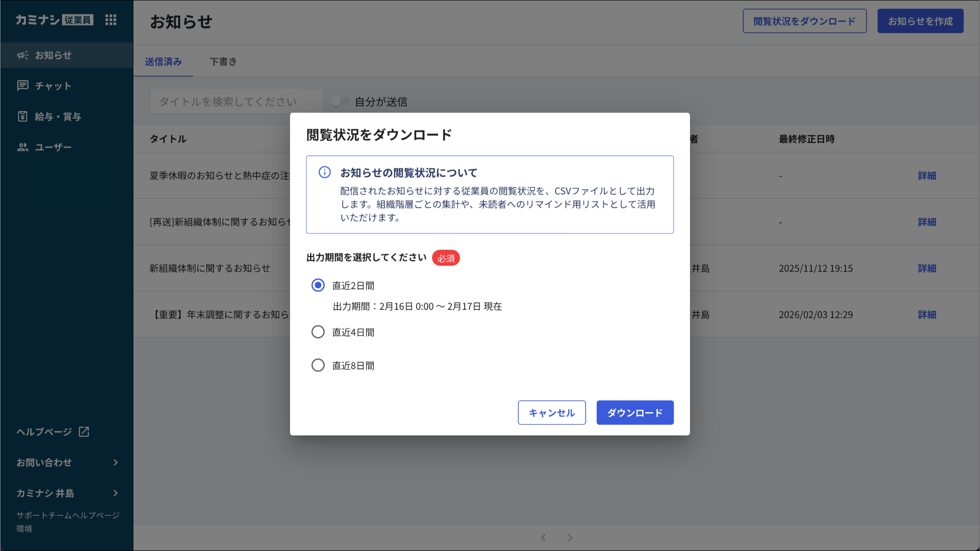Select the 直近2日間 radio option
Image resolution: width=980 pixels, height=551 pixels.
(x=318, y=285)
